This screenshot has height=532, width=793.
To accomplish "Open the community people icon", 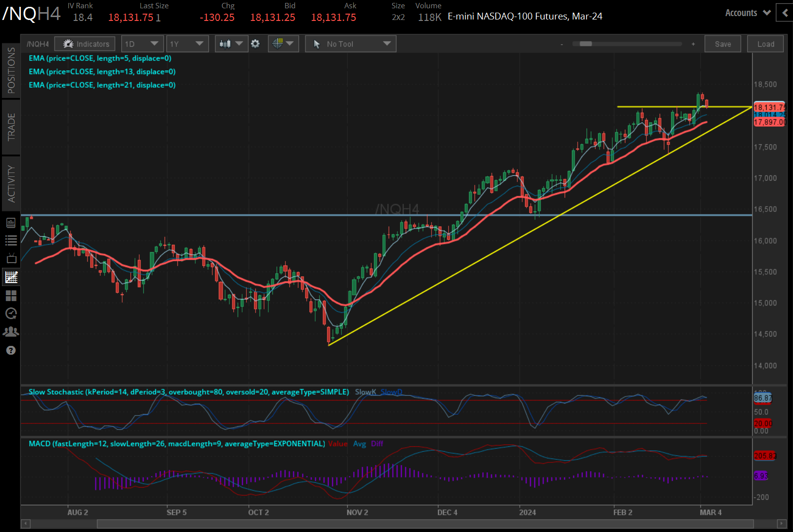I will [x=11, y=332].
